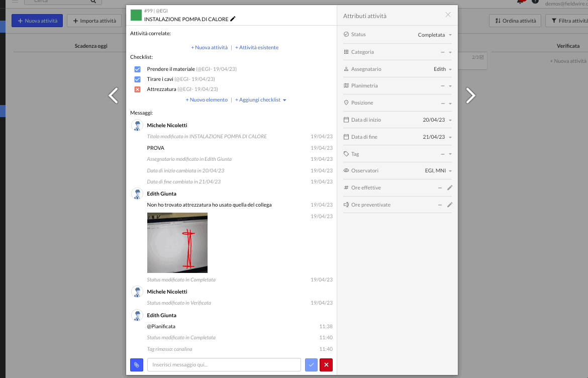Click 'Filtra attività' button
This screenshot has height=378, width=588.
566,21
